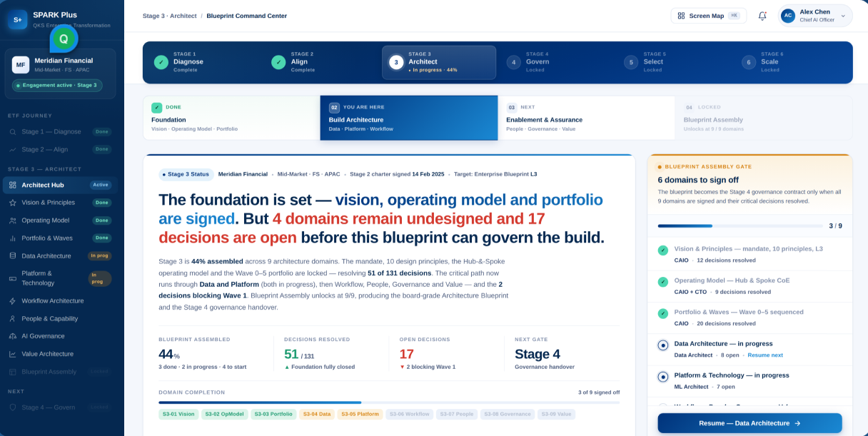Viewport: 868px width, 436px height.
Task: Follow the Resume next link
Action: [x=765, y=355]
